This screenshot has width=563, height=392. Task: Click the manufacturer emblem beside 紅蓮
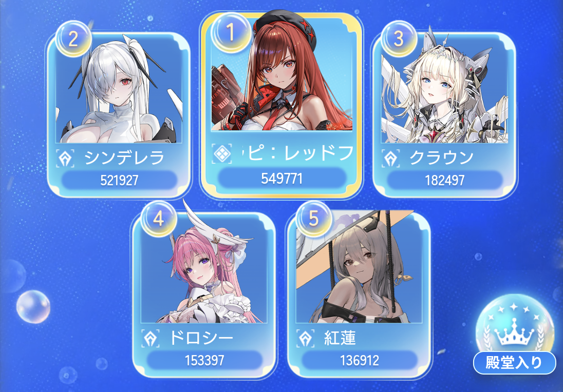pyautogui.click(x=305, y=339)
